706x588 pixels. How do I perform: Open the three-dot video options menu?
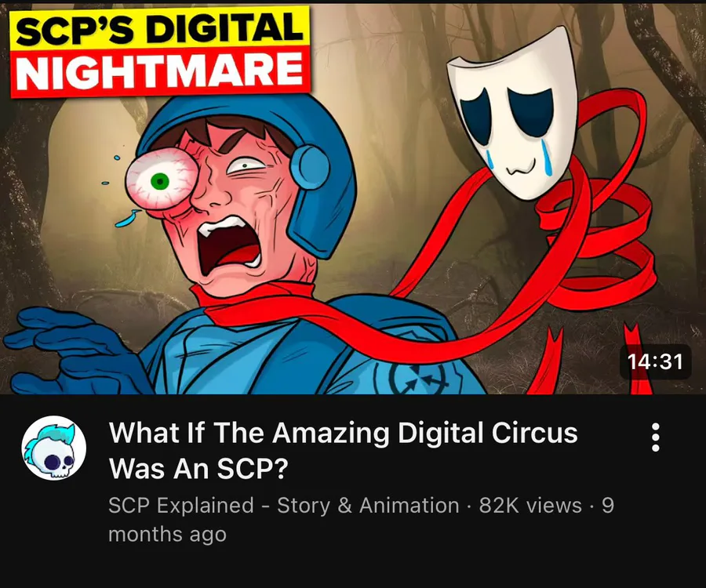656,437
